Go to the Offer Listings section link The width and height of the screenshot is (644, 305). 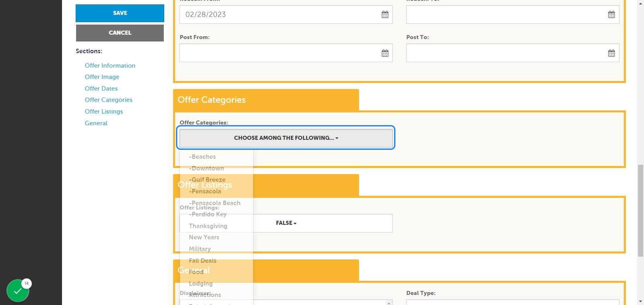104,112
